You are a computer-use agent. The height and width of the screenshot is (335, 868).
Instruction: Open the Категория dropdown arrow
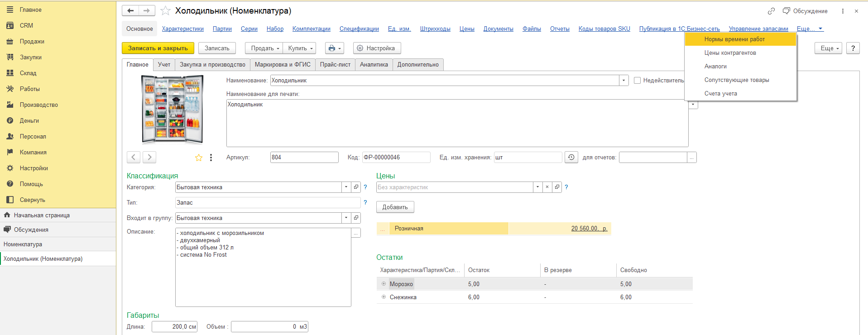(346, 187)
